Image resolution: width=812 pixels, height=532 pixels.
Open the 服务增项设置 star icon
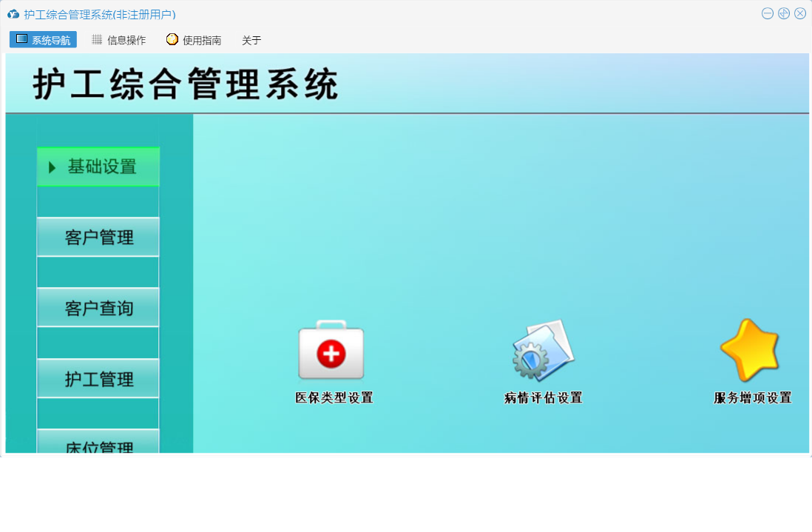coord(750,350)
